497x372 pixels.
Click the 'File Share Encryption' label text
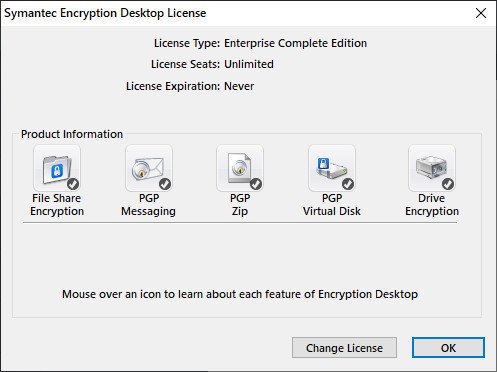57,205
